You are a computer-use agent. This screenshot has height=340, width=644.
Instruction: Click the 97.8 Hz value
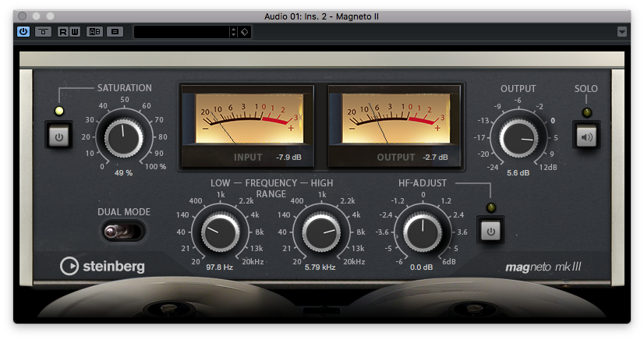pyautogui.click(x=219, y=267)
